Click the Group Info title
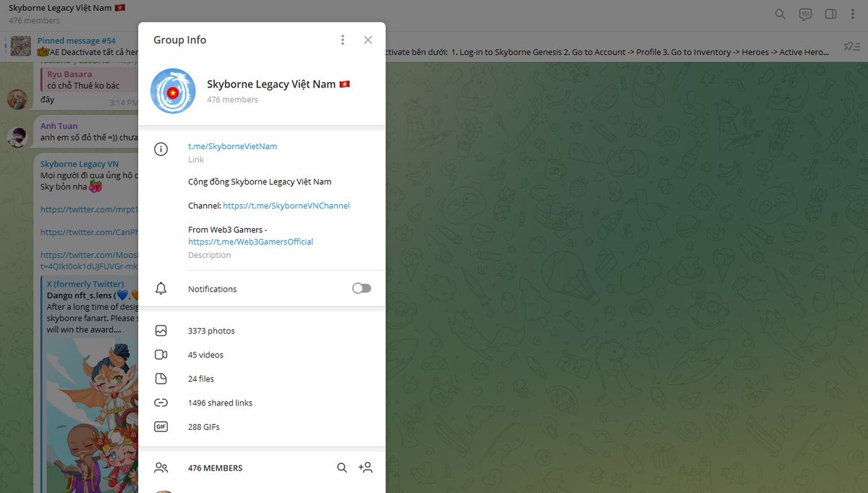Image resolution: width=868 pixels, height=493 pixels. coord(179,40)
